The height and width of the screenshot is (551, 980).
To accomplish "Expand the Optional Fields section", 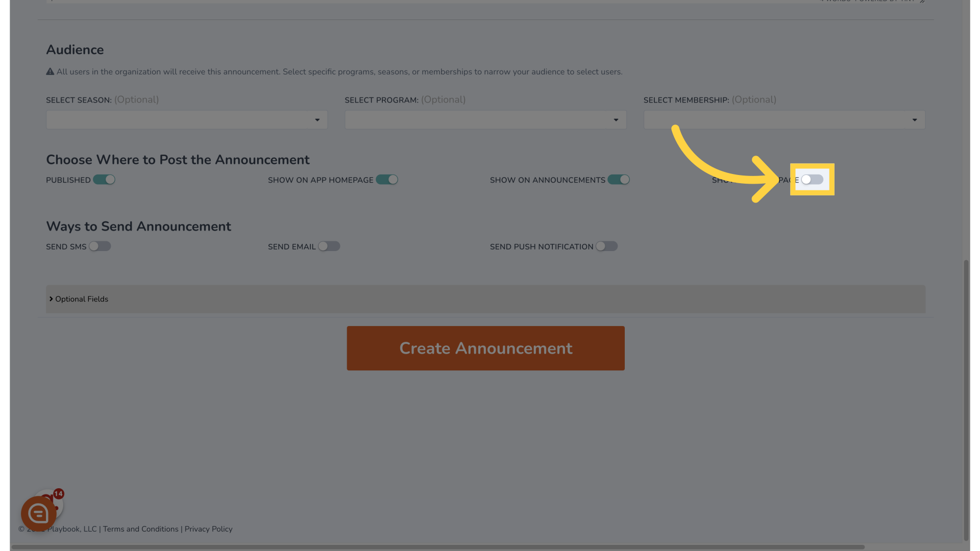I will point(485,299).
